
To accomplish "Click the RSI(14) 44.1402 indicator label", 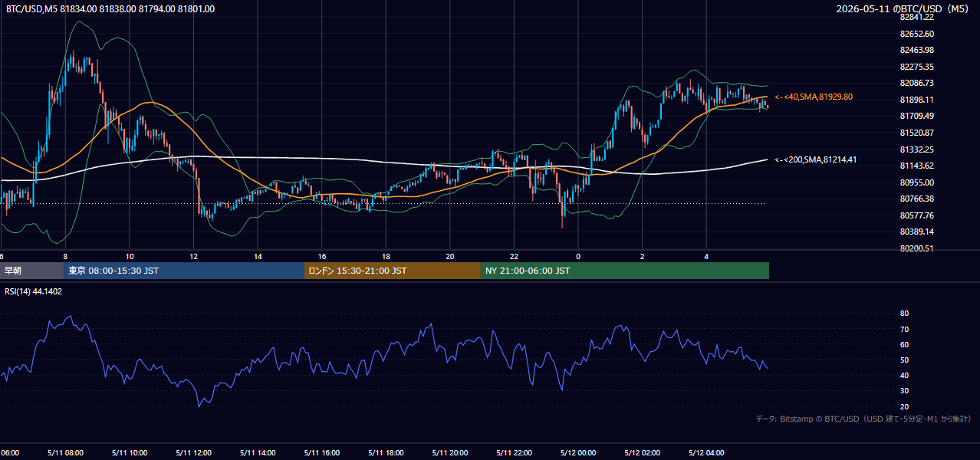I will coord(34,291).
